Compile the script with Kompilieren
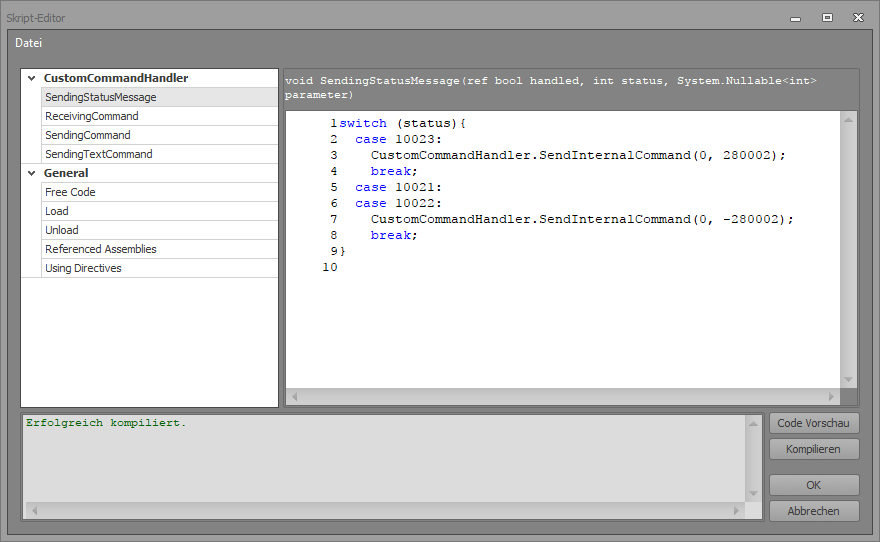Viewport: 880px width, 542px height. point(814,449)
